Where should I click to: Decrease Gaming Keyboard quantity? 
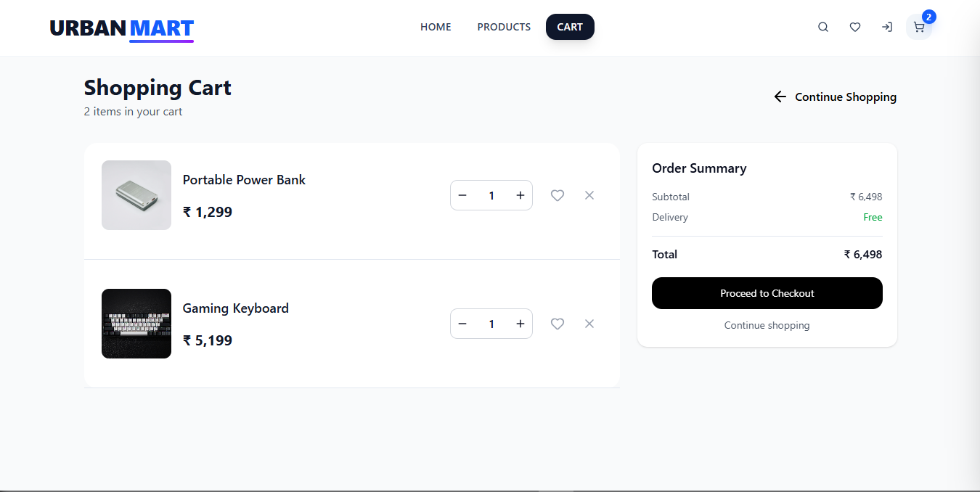462,324
